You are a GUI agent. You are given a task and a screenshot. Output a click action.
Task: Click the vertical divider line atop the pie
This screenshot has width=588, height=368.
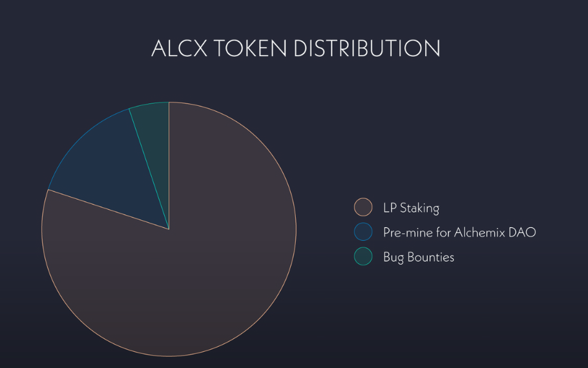tap(169, 161)
